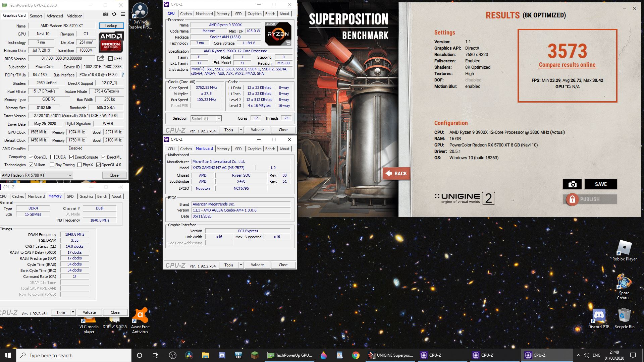Toggle the CUDA checkbox

[x=52, y=157]
